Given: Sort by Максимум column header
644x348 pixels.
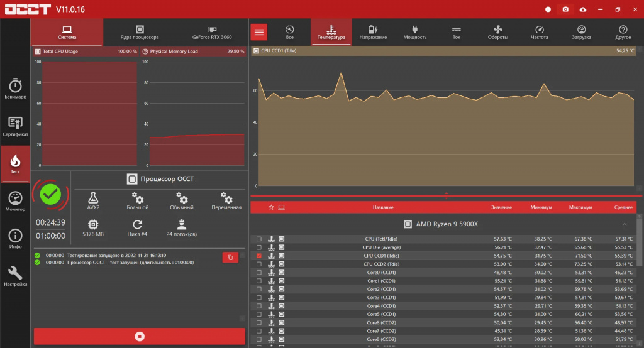Looking at the screenshot, I should click(580, 207).
